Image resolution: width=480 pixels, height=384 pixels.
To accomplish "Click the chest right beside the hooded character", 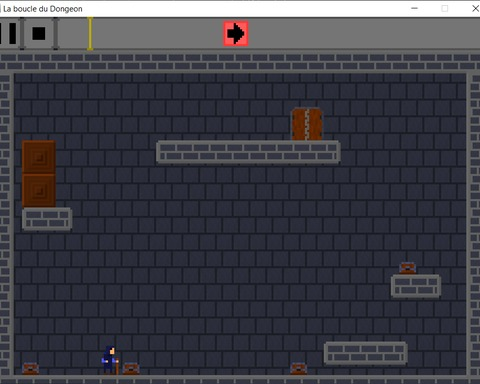I will click(x=131, y=369).
